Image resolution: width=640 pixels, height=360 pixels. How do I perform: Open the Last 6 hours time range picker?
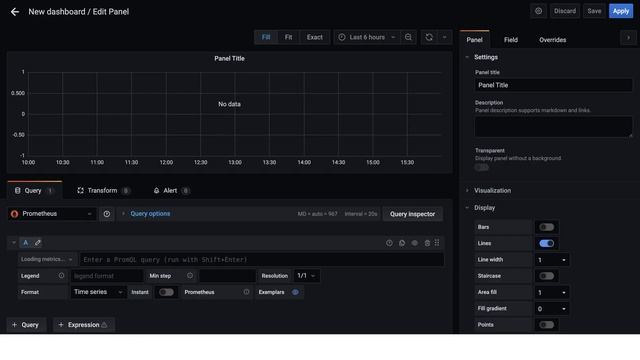pyautogui.click(x=366, y=37)
